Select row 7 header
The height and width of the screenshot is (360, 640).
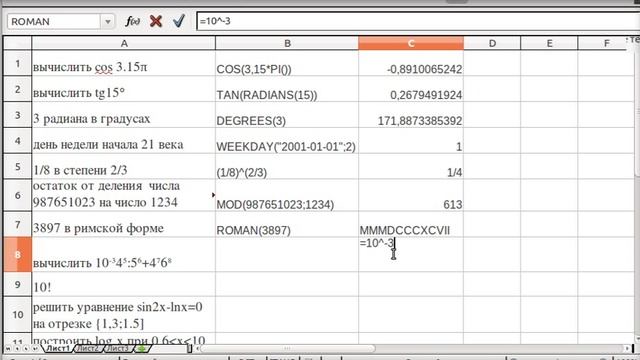pos(18,224)
